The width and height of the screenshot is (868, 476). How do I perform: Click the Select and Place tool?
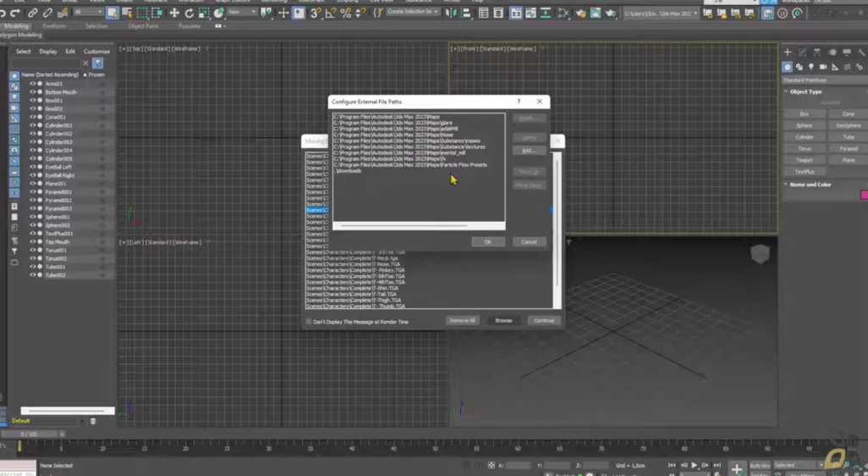220,12
